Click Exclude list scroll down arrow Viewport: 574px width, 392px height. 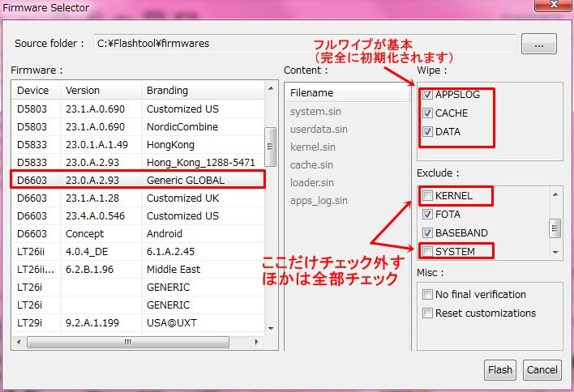[555, 253]
